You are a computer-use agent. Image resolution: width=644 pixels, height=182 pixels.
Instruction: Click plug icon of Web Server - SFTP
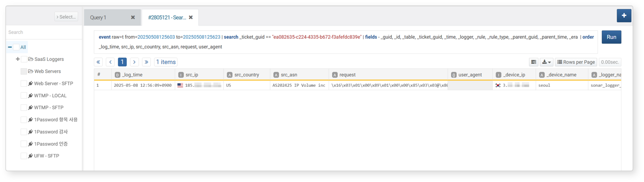pyautogui.click(x=30, y=83)
